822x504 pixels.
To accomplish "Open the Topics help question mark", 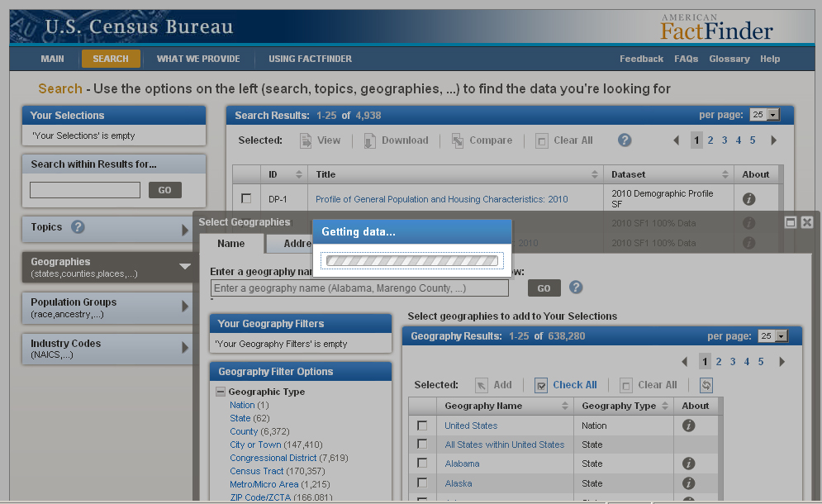I will (78, 227).
